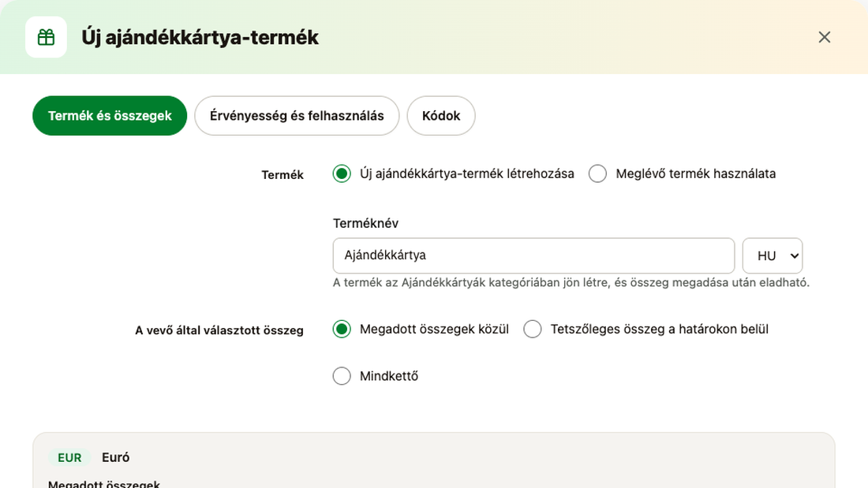
Task: Click the helper text about Ajándékkártyák kategória
Action: tap(571, 283)
